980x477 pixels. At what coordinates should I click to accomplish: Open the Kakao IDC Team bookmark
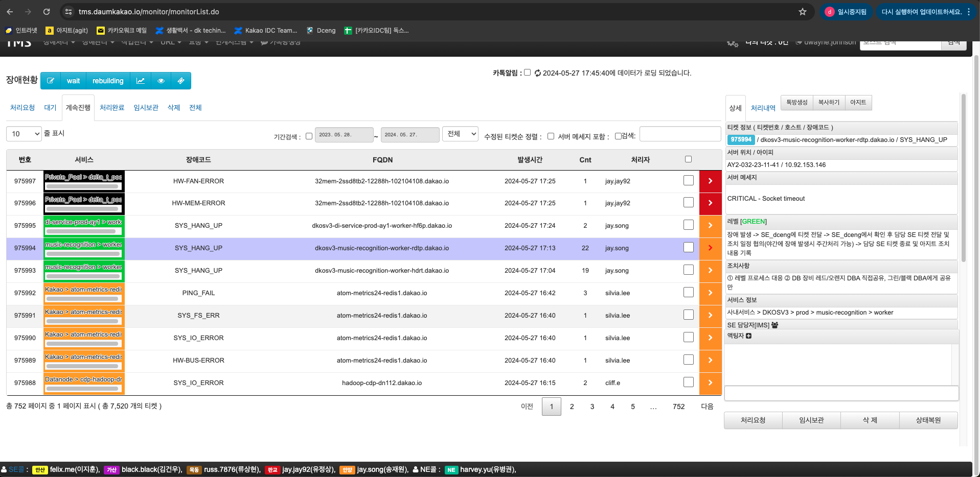click(266, 31)
